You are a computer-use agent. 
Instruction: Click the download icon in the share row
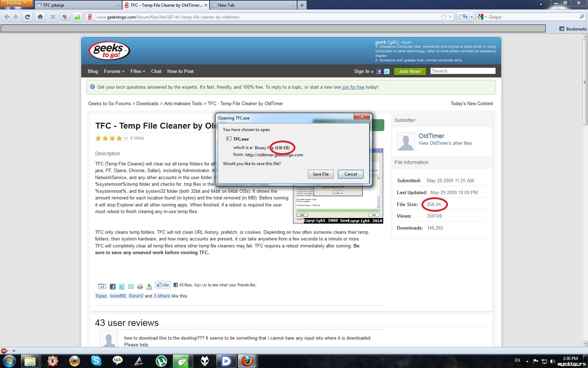point(149,287)
